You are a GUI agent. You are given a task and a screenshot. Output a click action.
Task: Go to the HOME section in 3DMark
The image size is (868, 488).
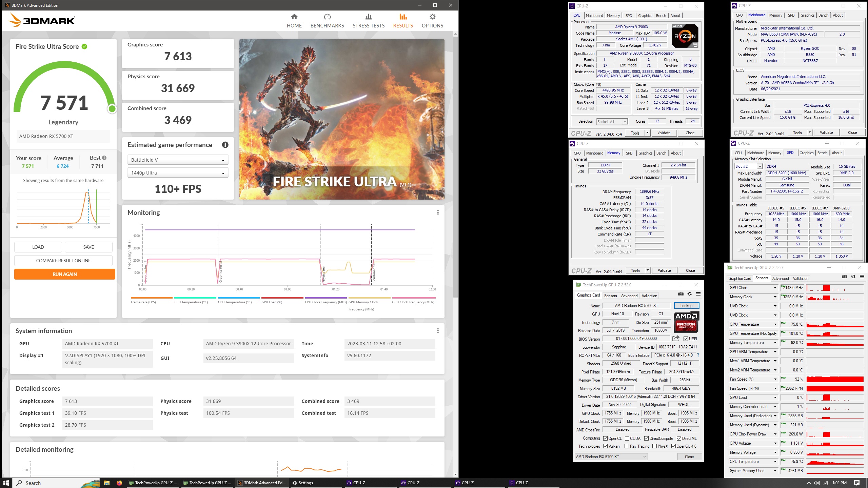point(294,21)
